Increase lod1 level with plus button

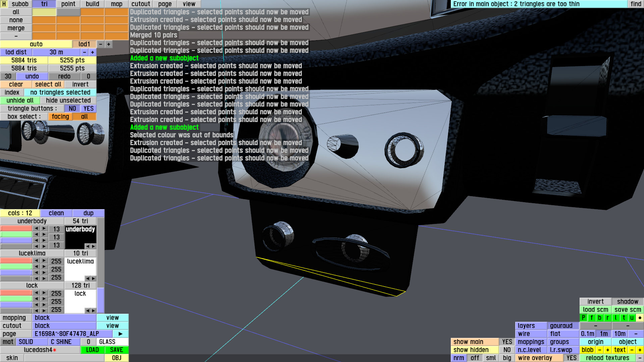pyautogui.click(x=109, y=44)
